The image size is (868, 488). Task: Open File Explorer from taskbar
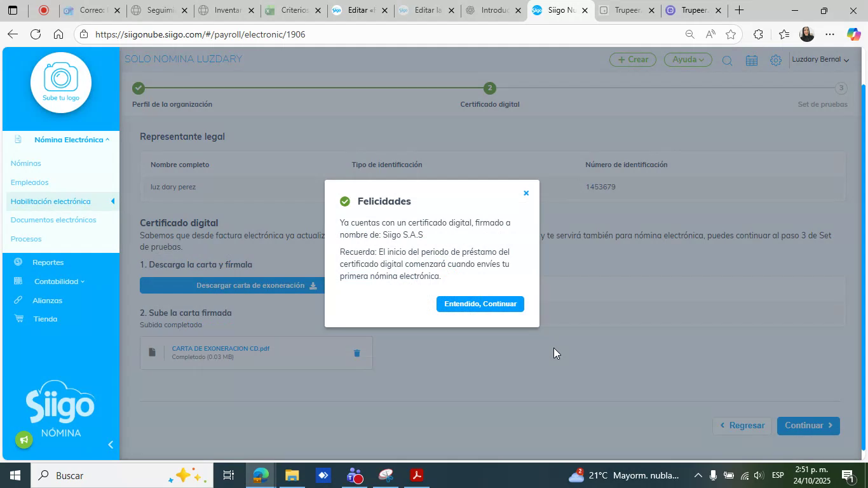click(292, 475)
